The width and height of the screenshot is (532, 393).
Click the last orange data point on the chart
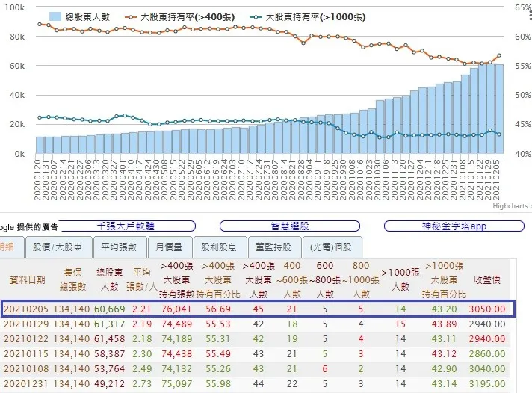click(x=499, y=55)
